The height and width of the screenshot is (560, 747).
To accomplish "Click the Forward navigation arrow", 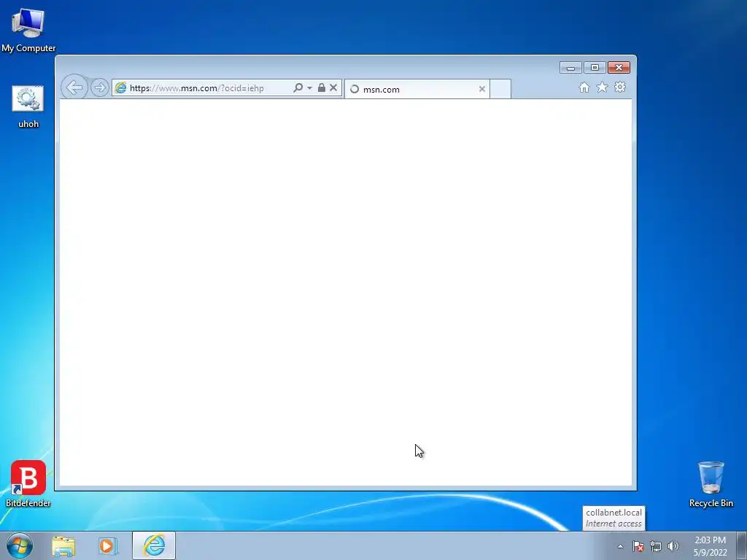I will point(99,87).
